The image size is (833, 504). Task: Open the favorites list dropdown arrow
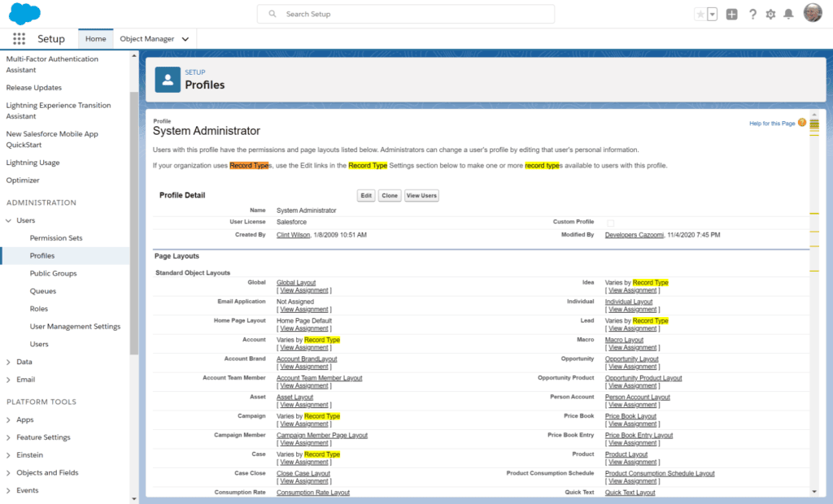[x=711, y=14]
